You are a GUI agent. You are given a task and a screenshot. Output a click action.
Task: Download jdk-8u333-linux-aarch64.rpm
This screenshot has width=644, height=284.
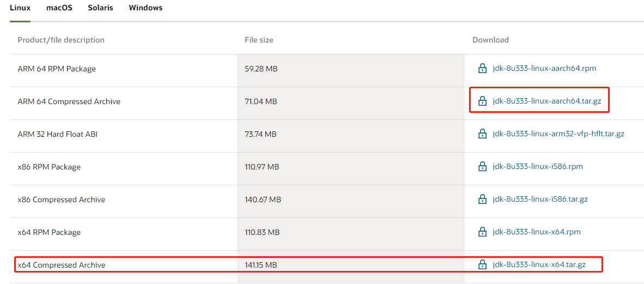pos(544,69)
